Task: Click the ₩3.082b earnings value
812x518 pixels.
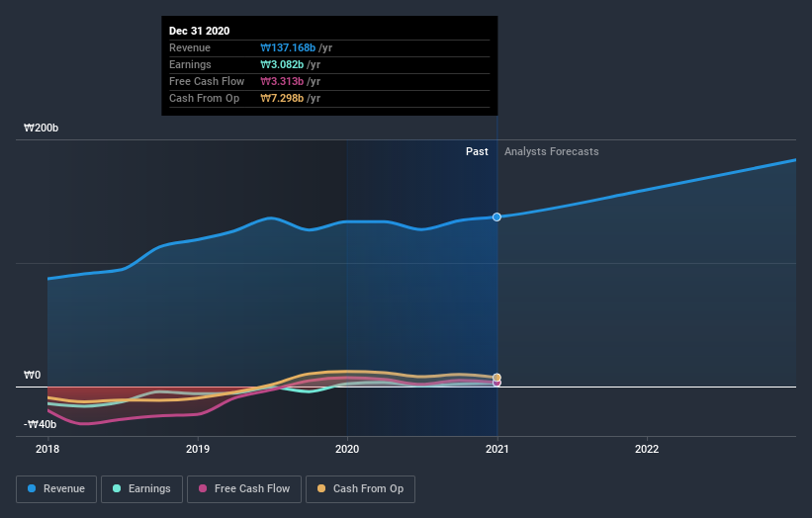Action: click(282, 64)
